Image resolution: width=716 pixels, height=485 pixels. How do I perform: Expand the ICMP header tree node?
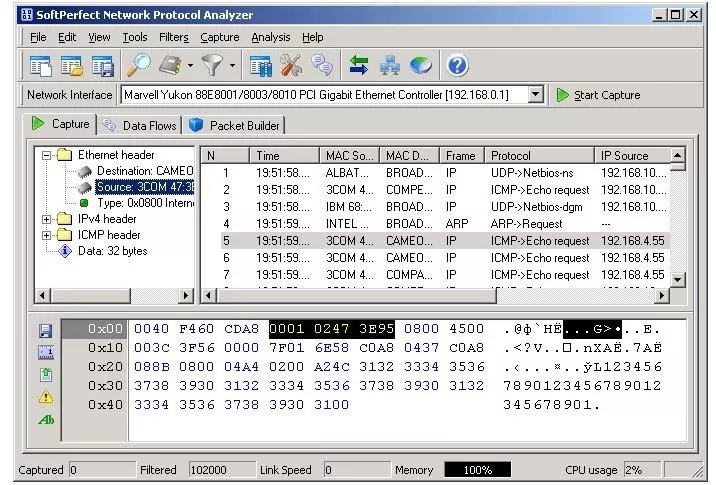[47, 235]
